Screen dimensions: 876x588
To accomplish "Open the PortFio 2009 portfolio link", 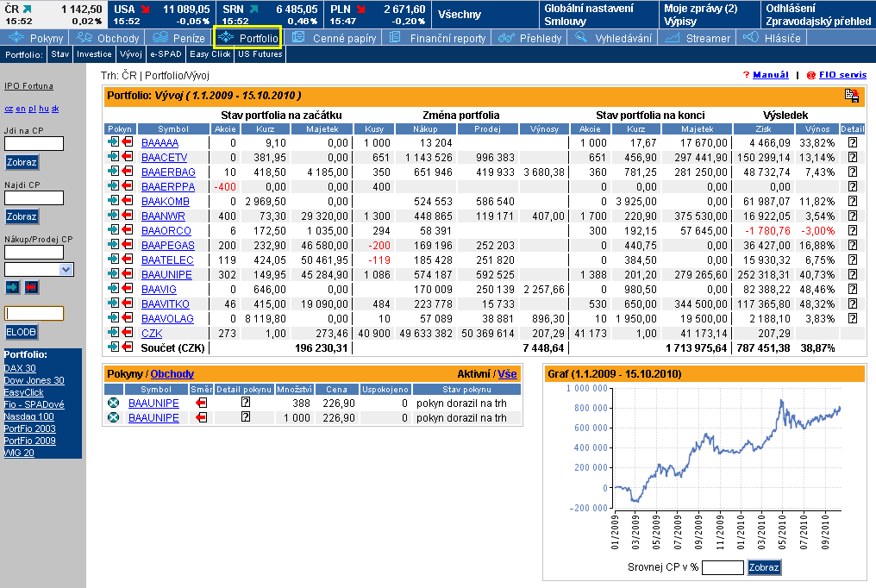I will [29, 441].
